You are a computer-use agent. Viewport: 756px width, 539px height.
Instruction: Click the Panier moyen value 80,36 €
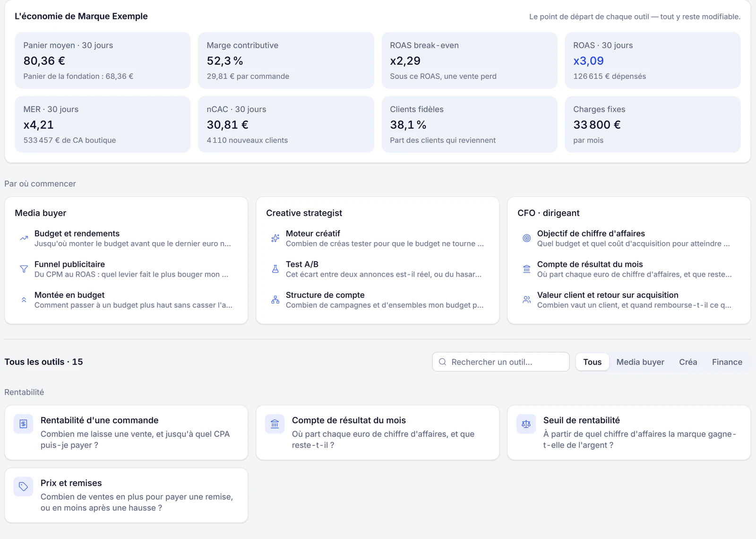point(44,61)
